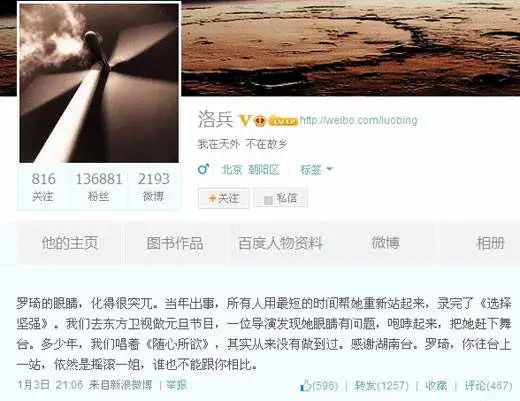Click the orange V verified badge
520x401 pixels.
tap(245, 120)
